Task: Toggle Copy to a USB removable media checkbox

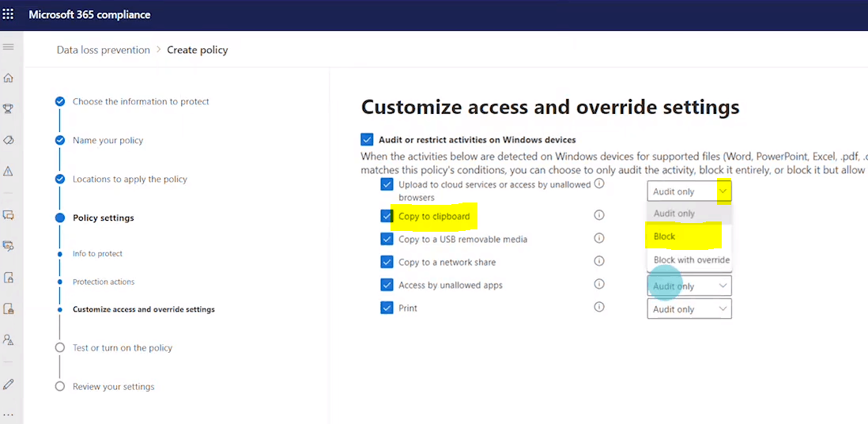Action: point(387,239)
